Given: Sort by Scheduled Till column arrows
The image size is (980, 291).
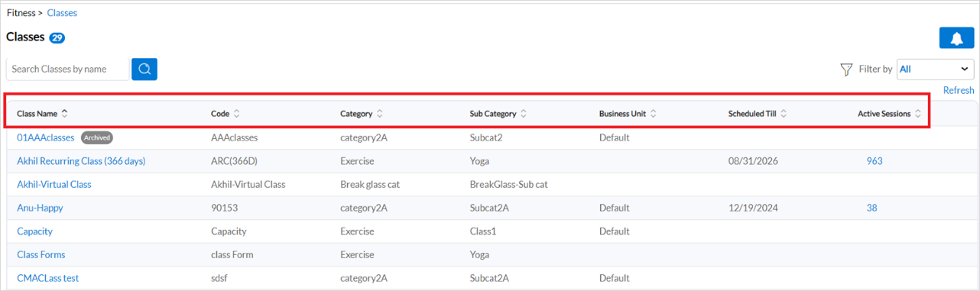Looking at the screenshot, I should coord(784,114).
